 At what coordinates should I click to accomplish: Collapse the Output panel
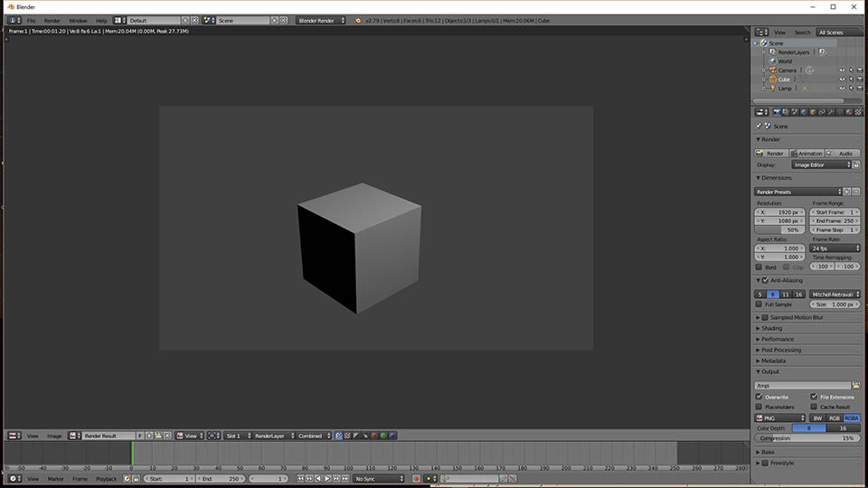[x=770, y=371]
